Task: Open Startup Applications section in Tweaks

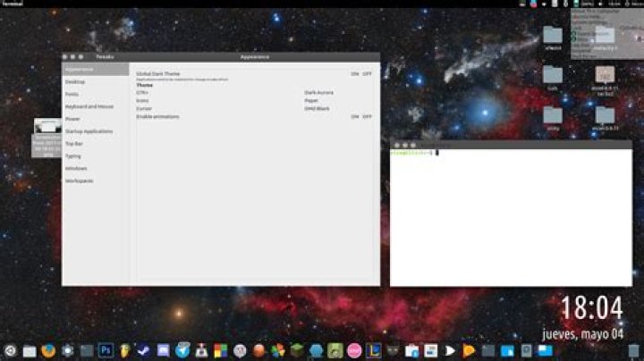Action: (x=96, y=131)
